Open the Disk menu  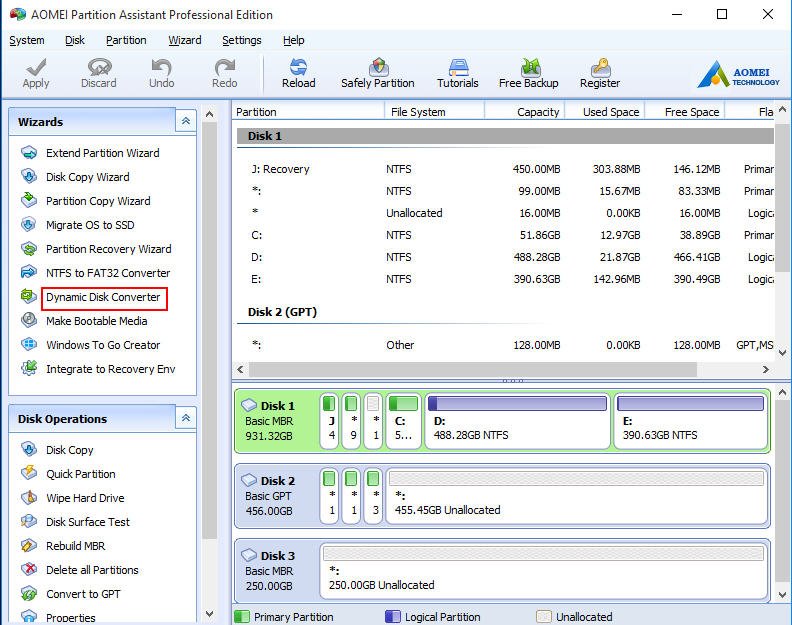coord(75,40)
